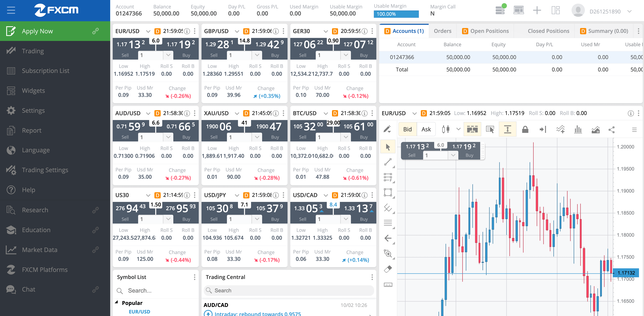644x316 pixels.
Task: Open the EUR/USD link in the Symbol List
Action: 139,312
